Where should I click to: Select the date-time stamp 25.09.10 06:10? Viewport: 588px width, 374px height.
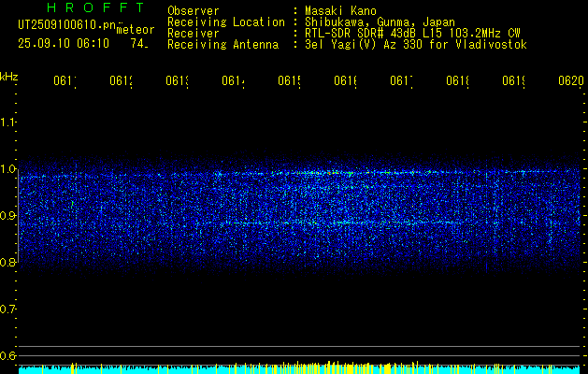pos(64,44)
